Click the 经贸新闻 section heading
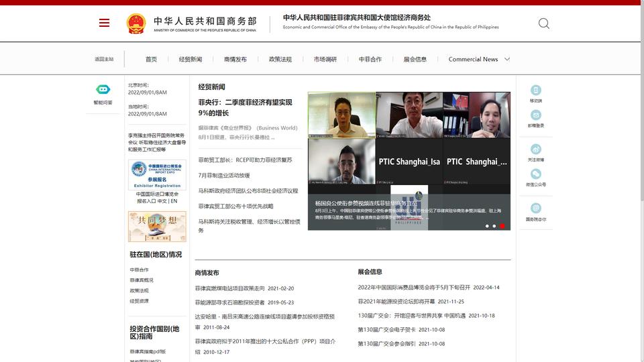 (211, 86)
